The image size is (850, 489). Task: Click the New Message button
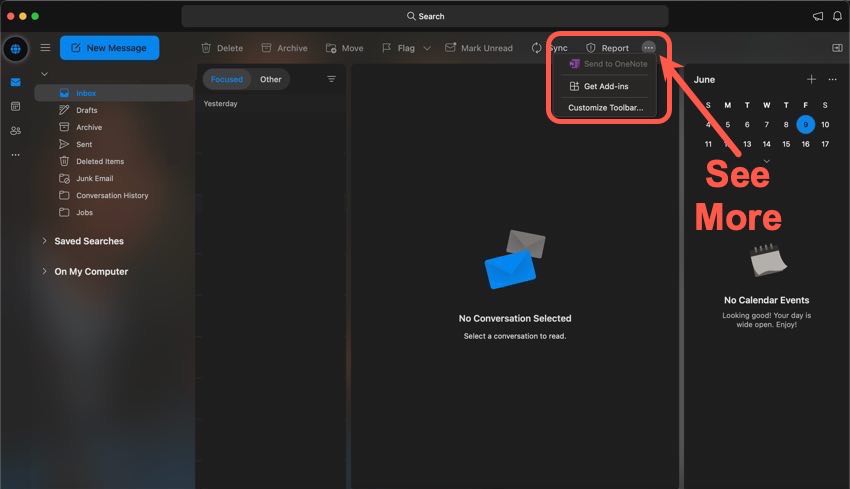click(x=110, y=48)
